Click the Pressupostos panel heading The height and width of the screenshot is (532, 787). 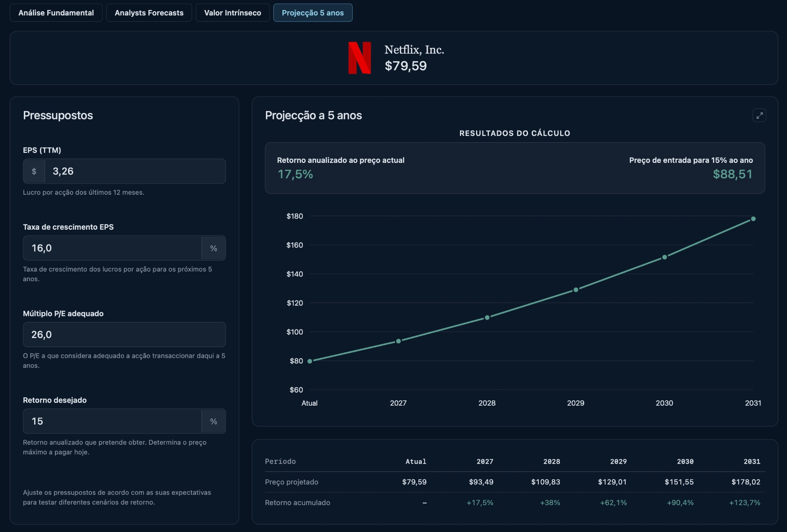(58, 115)
